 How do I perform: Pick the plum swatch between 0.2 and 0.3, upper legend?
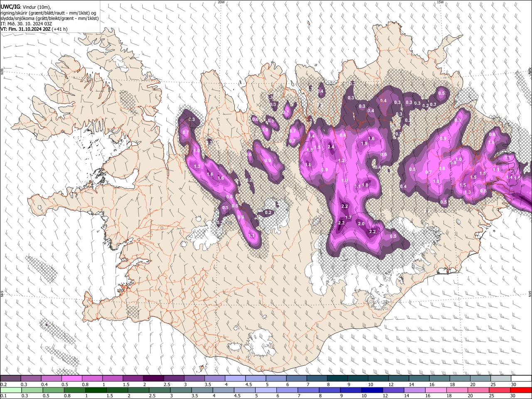pyautogui.click(x=10, y=378)
